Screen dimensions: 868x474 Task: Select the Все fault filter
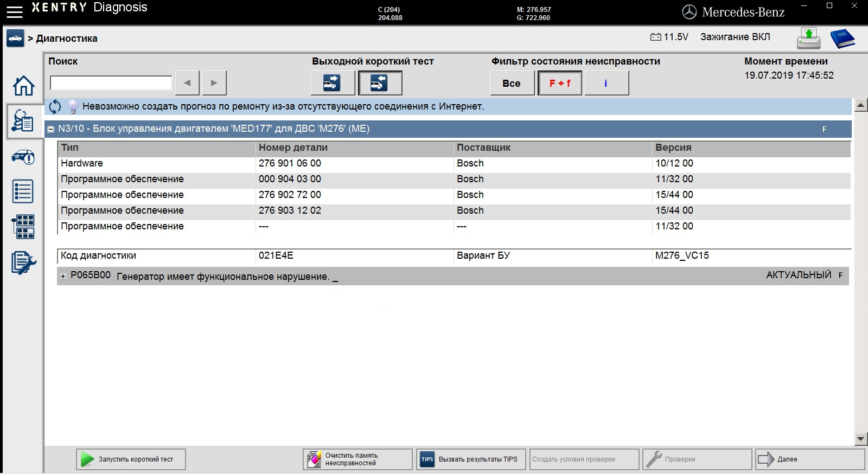pyautogui.click(x=512, y=84)
